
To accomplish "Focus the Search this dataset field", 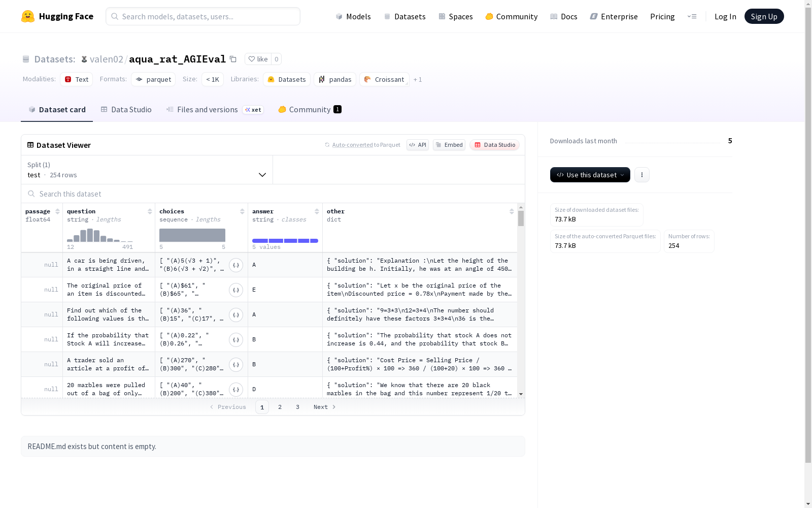I will (273, 194).
